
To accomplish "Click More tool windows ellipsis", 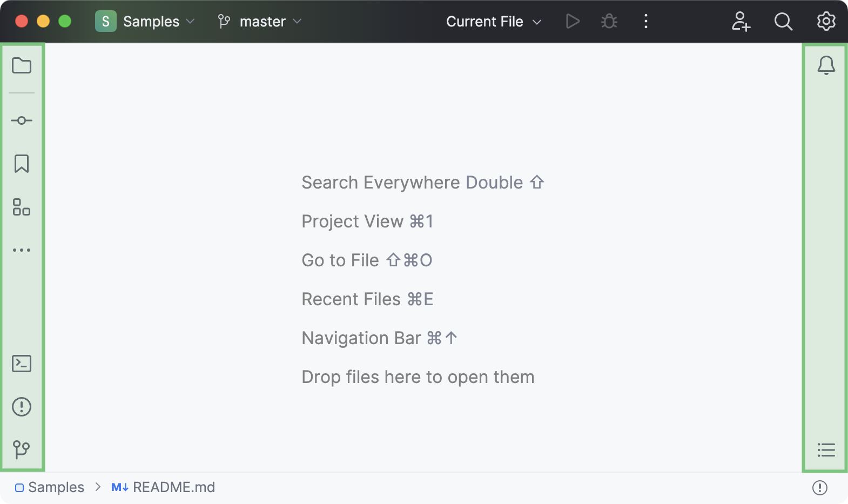I will (22, 250).
